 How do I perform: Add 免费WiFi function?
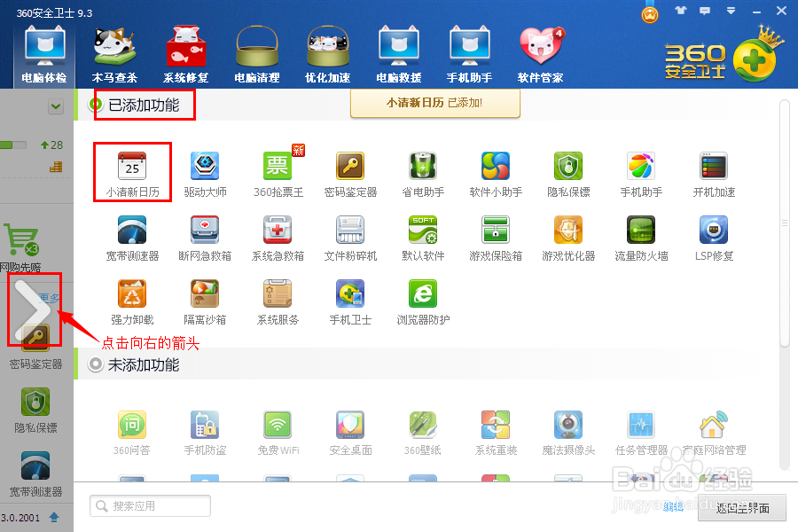pos(278,433)
